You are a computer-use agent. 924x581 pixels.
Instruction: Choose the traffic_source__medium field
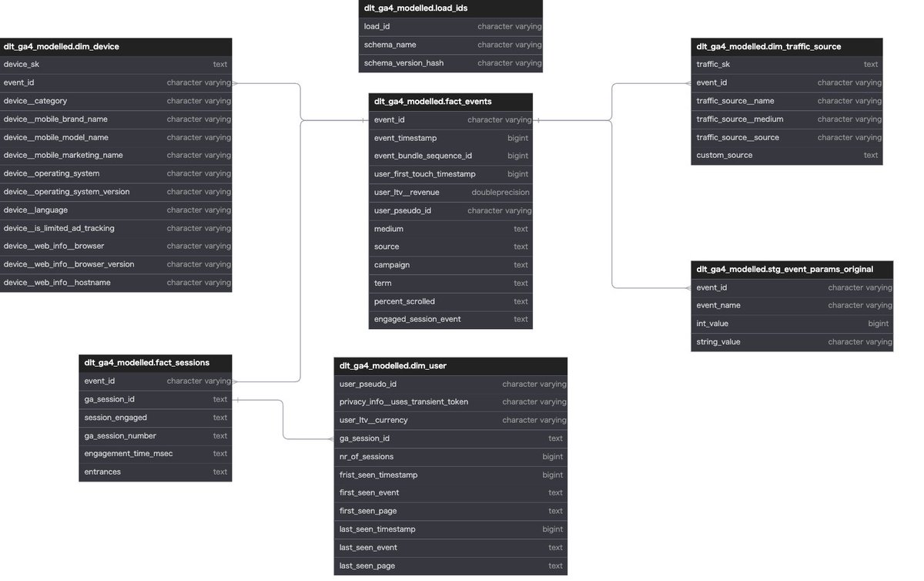click(787, 119)
